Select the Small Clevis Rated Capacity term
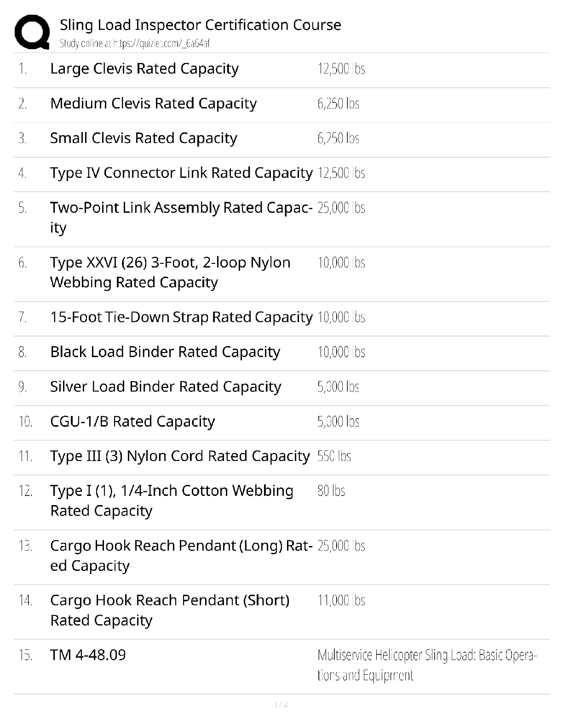This screenshot has width=563, height=728. pos(144,138)
